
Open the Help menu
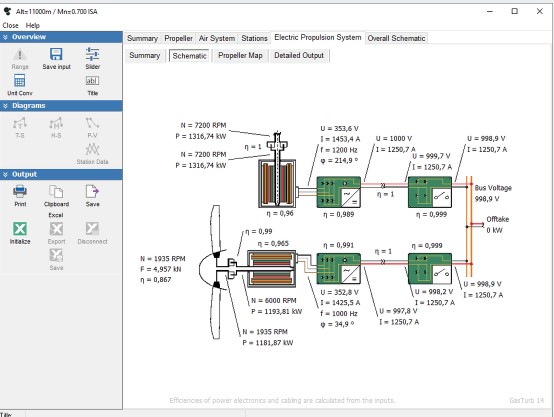pyautogui.click(x=33, y=25)
